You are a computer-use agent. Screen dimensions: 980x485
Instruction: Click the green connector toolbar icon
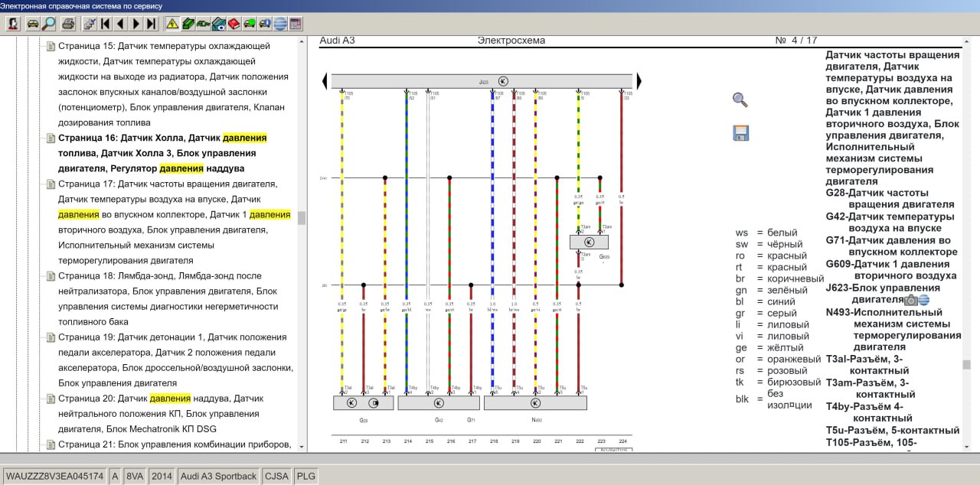coord(203,24)
